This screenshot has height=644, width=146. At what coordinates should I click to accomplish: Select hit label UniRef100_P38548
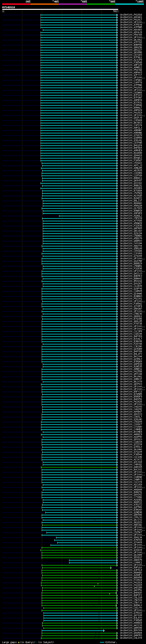pos(131,63)
